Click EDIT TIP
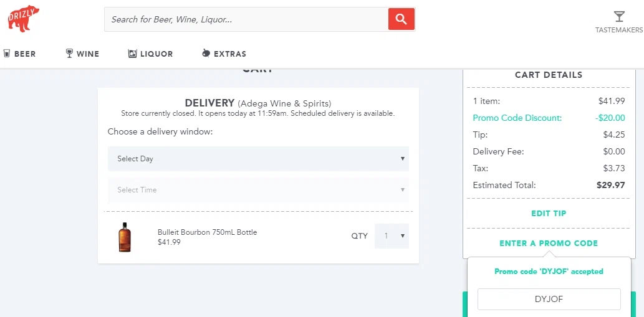 point(549,213)
